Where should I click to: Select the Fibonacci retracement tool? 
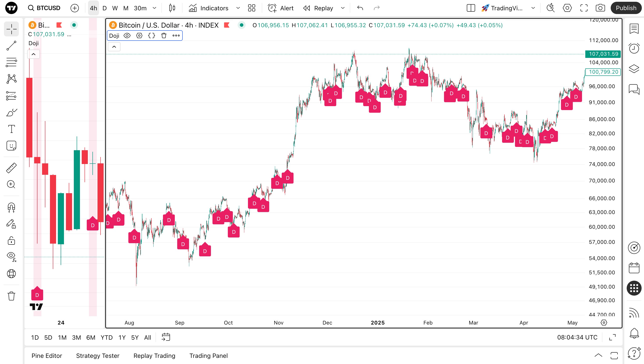coord(11,62)
